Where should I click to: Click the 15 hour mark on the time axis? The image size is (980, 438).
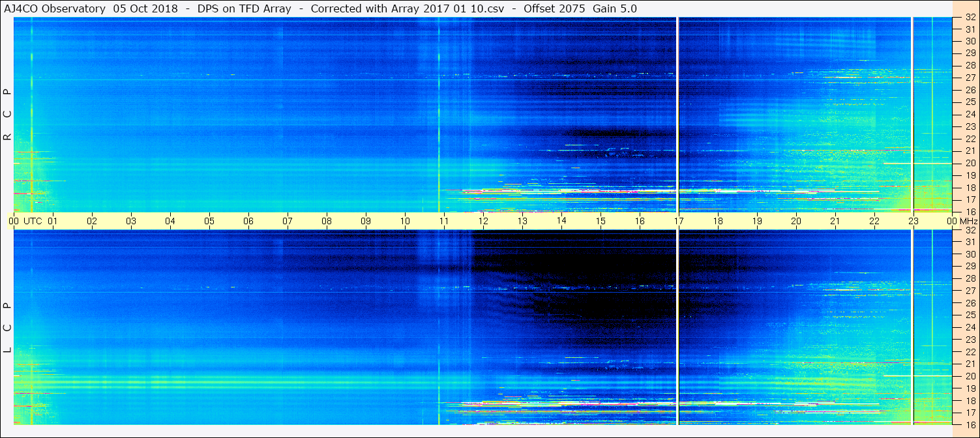601,221
